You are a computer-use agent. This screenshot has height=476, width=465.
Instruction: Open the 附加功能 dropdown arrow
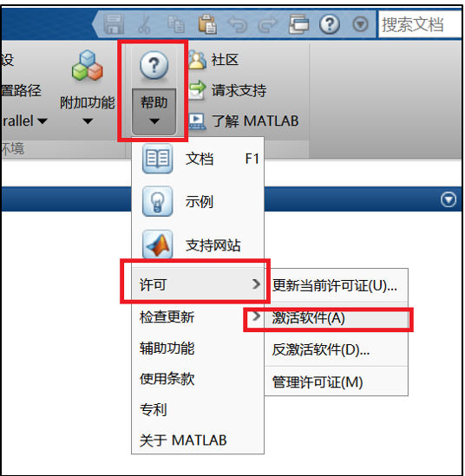(88, 121)
